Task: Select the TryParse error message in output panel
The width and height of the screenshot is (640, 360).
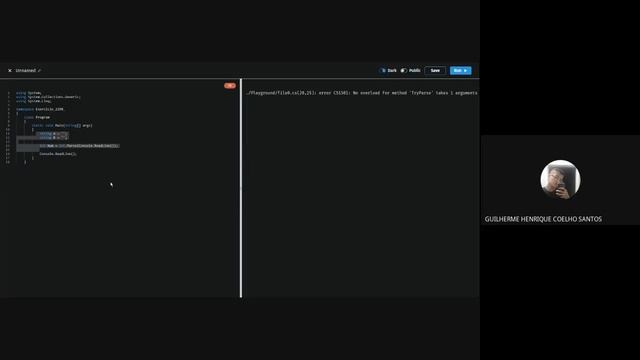Action: [x=361, y=93]
